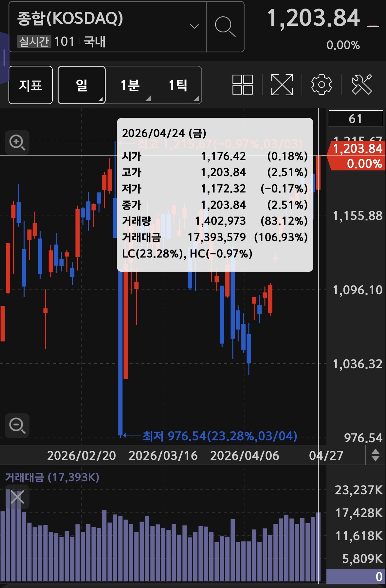Click the 17,428K volume axis value

tap(359, 513)
